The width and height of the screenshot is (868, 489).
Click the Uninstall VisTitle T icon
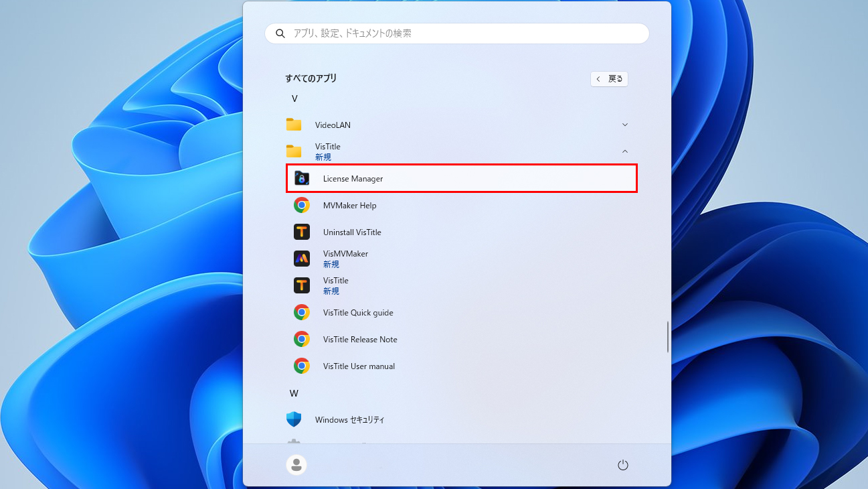click(302, 232)
